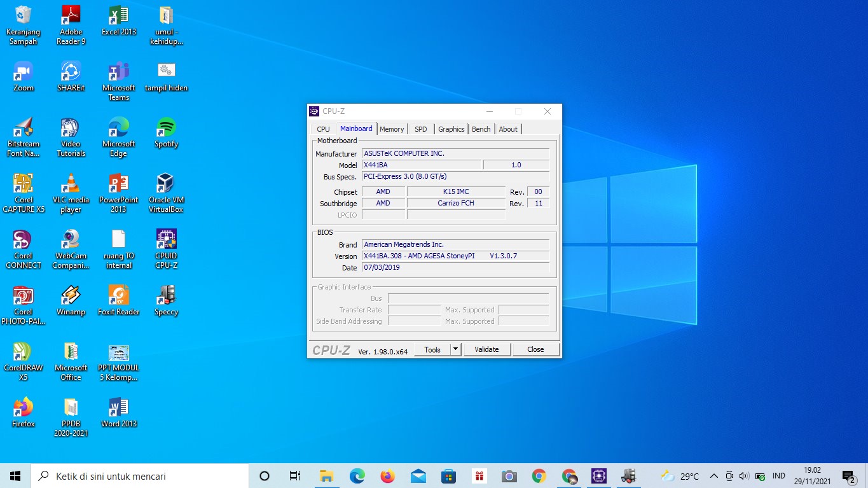The image size is (868, 488).
Task: Click the PCI-Express 3.0 bus specs value
Action: [455, 176]
